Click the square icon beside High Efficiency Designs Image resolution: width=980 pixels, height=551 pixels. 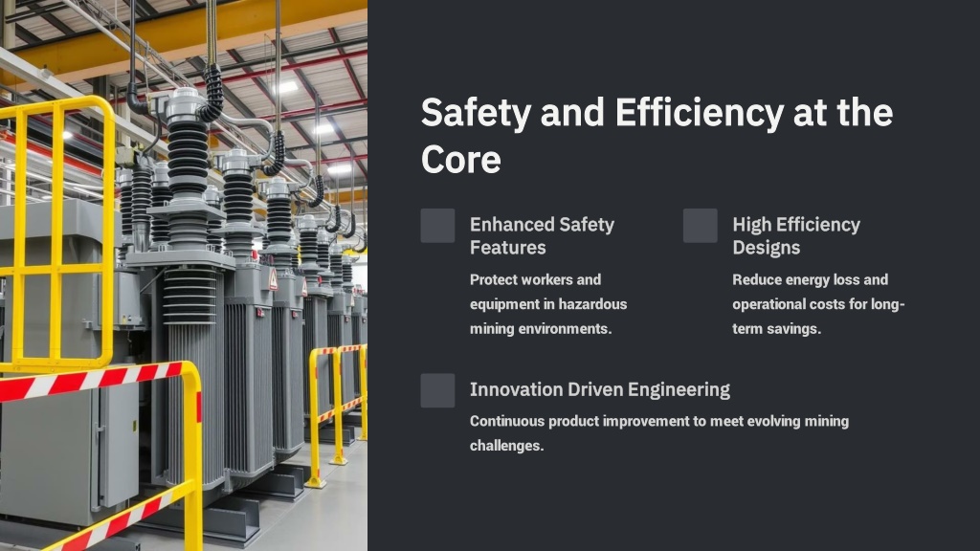[700, 226]
